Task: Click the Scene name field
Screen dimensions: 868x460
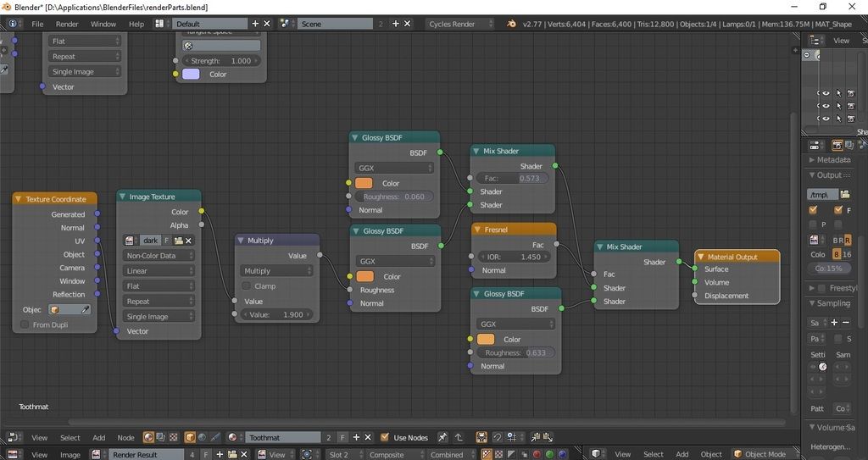Action: click(336, 24)
